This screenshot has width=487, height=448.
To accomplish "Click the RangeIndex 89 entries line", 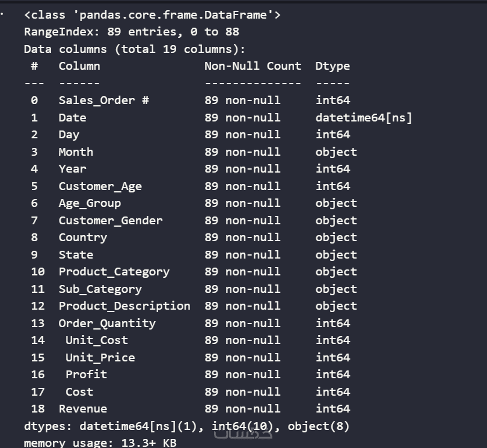I will (x=132, y=31).
